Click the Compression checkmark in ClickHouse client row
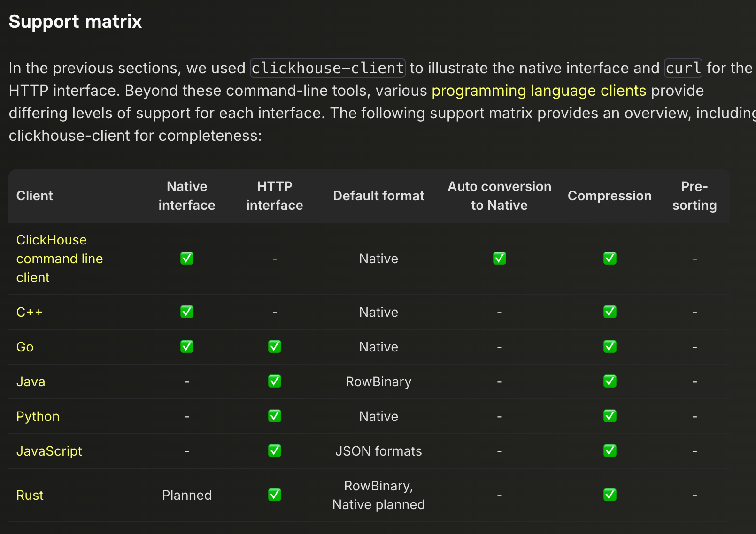Screen dimensions: 756x534 click(610, 258)
